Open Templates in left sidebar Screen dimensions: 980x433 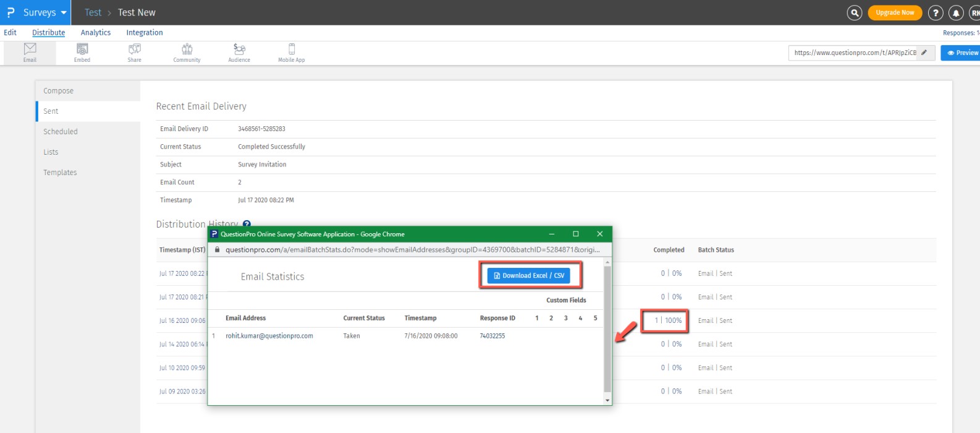60,173
